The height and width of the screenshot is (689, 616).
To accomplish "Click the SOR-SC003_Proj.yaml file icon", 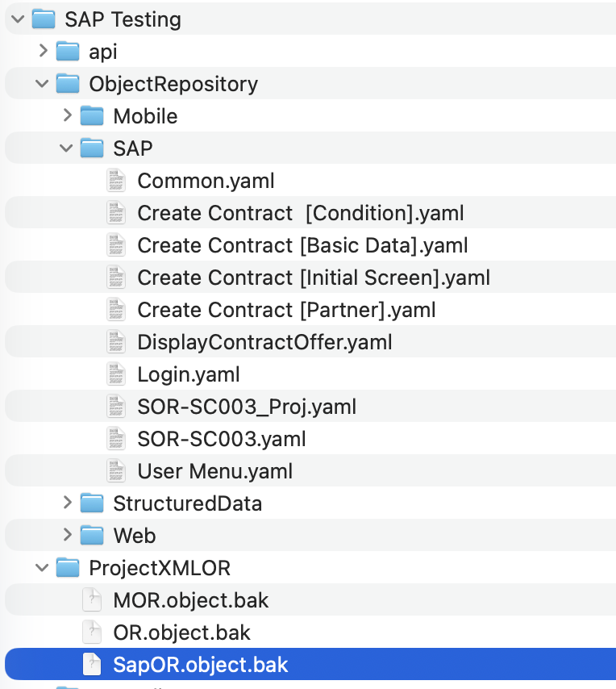I will pos(116,407).
